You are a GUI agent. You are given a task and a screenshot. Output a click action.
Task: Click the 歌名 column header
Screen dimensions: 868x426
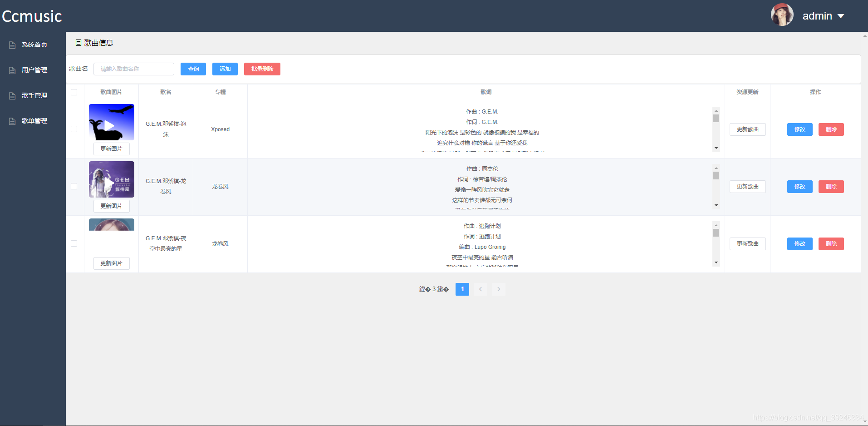point(166,92)
